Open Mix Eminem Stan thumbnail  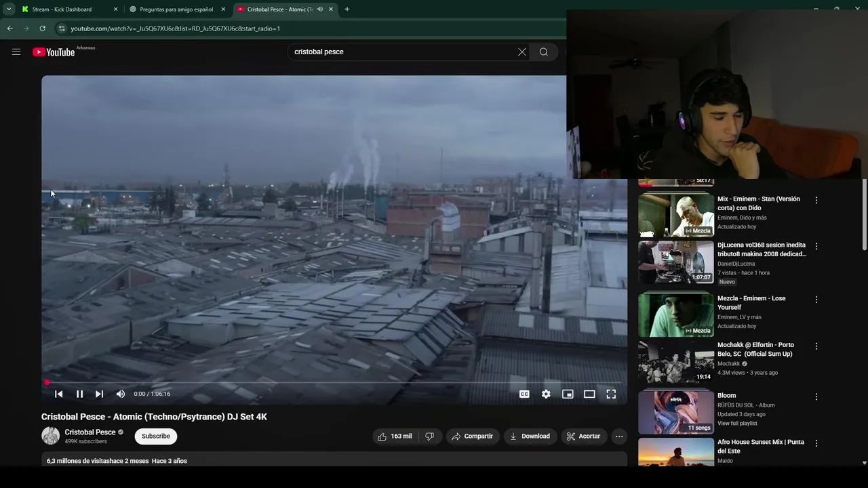coord(676,215)
